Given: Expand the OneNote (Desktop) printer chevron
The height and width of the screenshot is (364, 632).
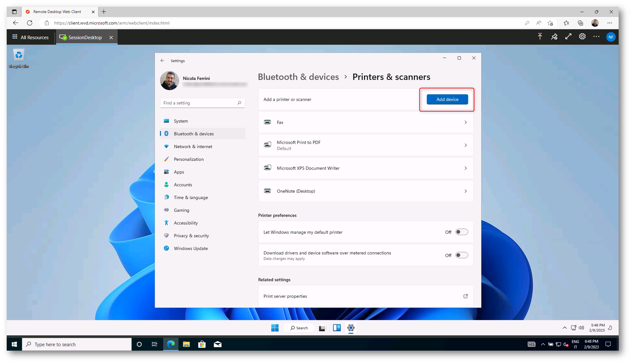Looking at the screenshot, I should pyautogui.click(x=465, y=191).
